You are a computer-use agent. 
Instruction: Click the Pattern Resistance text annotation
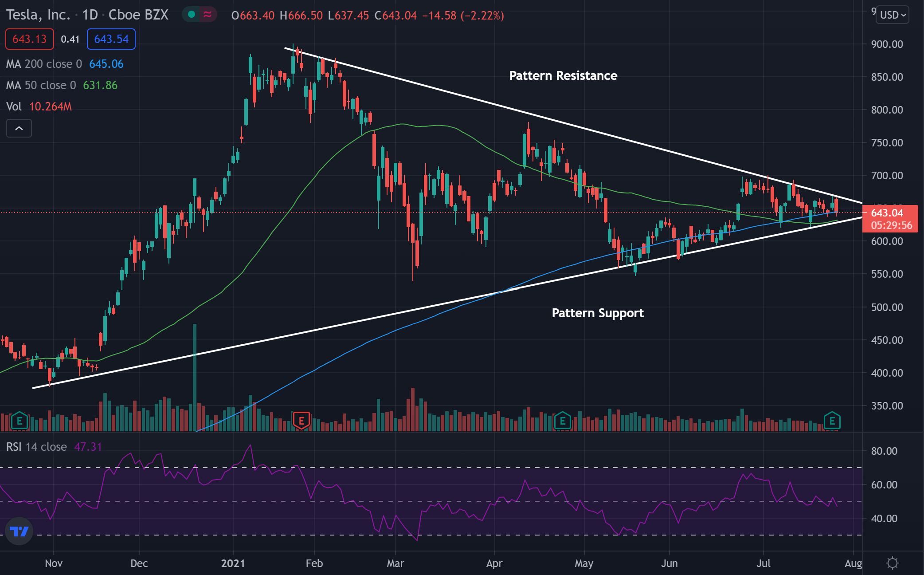coord(563,76)
